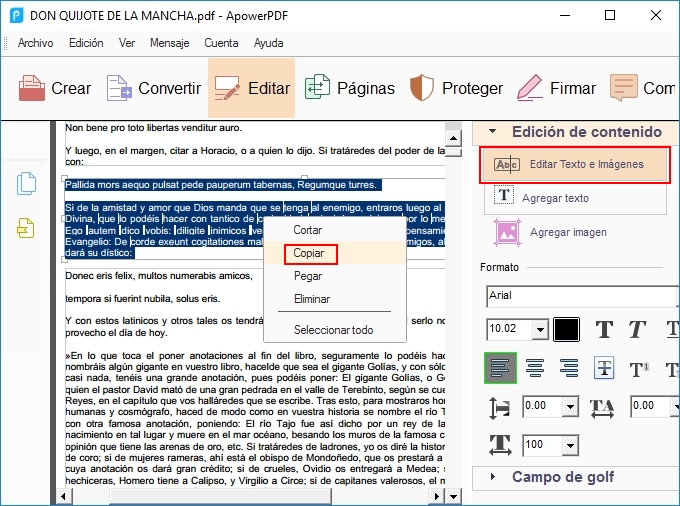
Task: Toggle underline text formatting icon
Action: [x=673, y=330]
